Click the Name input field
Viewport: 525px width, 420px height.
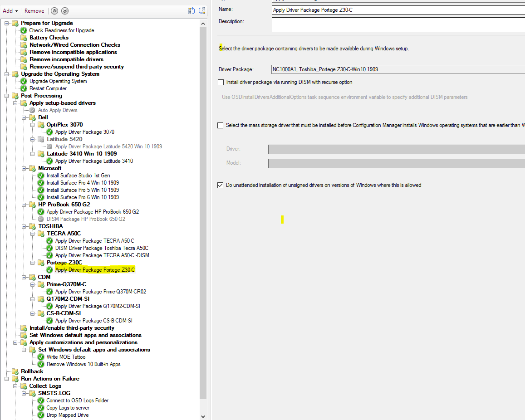click(x=398, y=10)
